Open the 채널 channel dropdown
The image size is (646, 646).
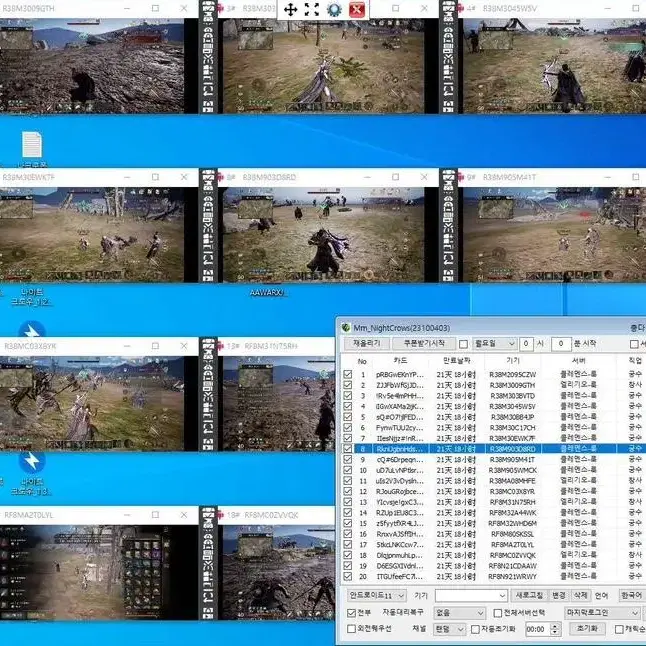[449, 629]
